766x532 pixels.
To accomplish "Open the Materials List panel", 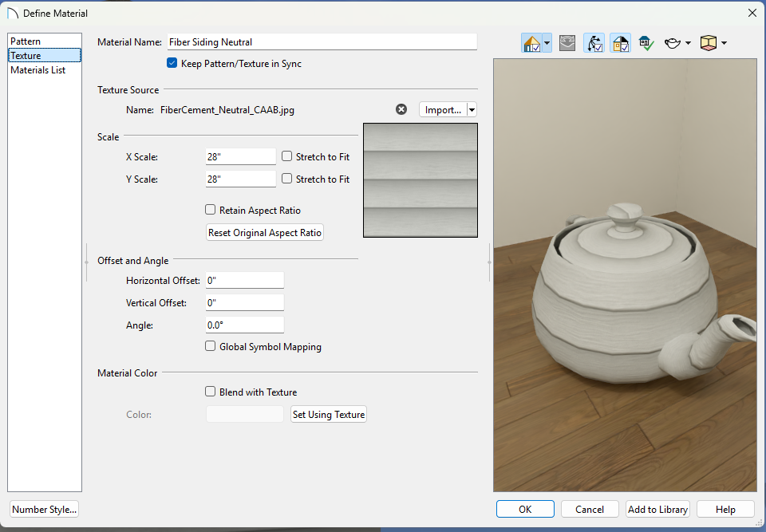I will 38,70.
